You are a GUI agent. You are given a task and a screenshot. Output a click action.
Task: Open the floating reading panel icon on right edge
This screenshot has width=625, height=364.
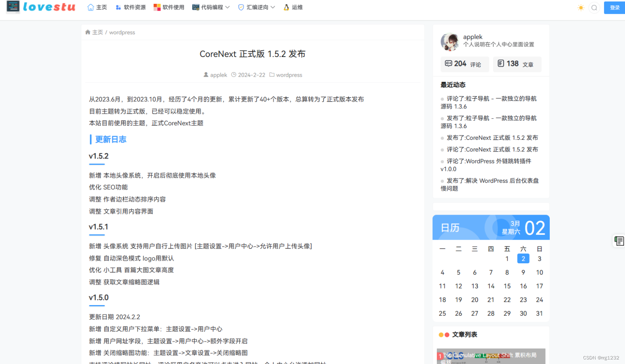(619, 241)
